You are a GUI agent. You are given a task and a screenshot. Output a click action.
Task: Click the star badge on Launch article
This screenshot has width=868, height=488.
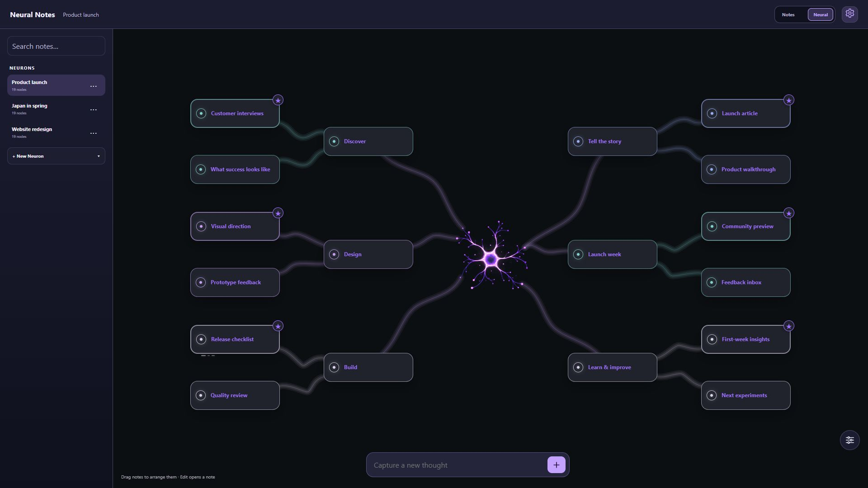coord(789,100)
